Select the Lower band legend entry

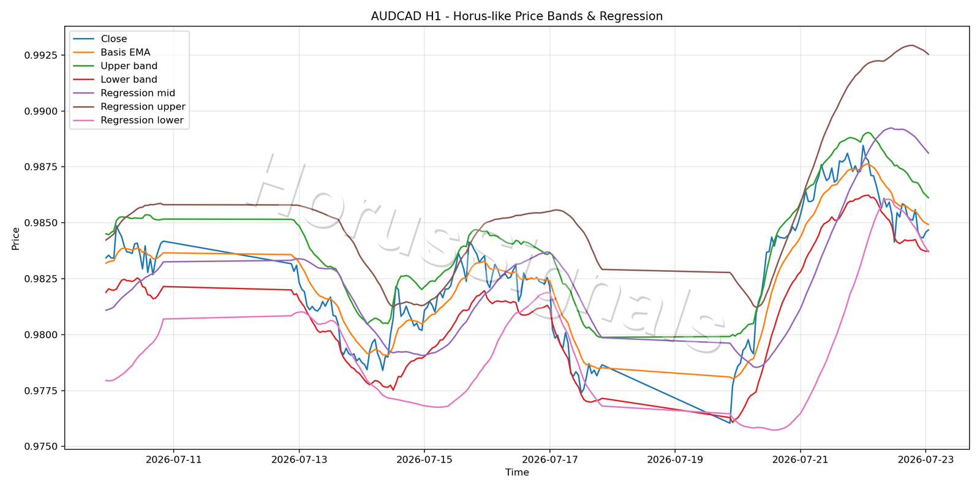tap(116, 80)
